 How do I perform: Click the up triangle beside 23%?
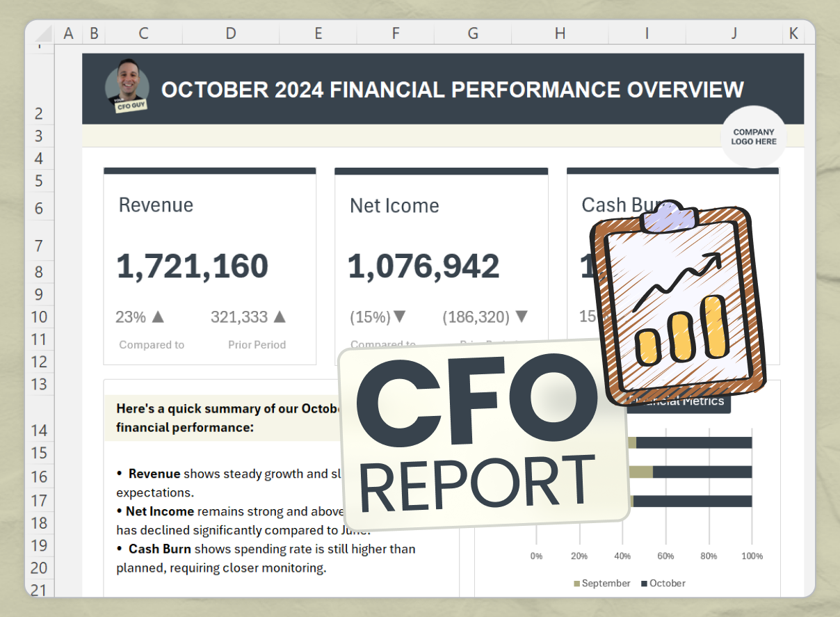pos(158,316)
